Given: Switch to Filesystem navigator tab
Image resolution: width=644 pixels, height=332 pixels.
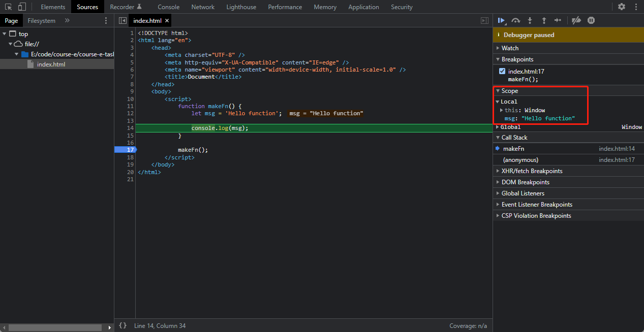Looking at the screenshot, I should [x=42, y=21].
